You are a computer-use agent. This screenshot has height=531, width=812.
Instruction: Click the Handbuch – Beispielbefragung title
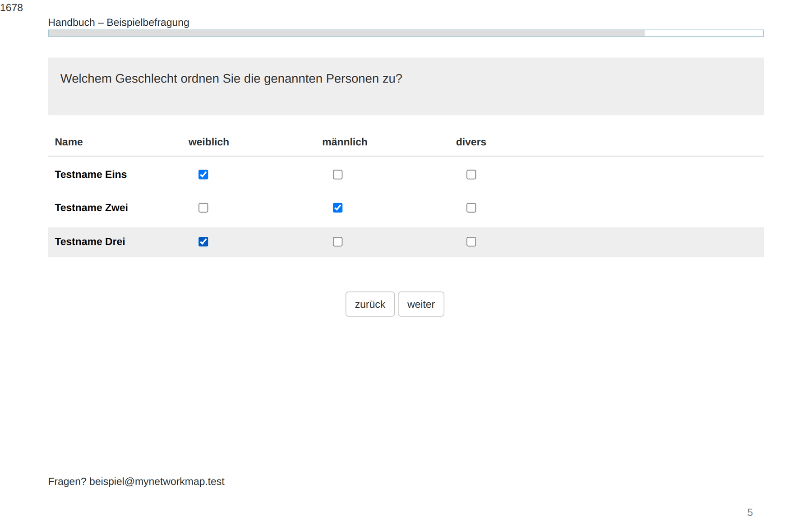click(119, 23)
